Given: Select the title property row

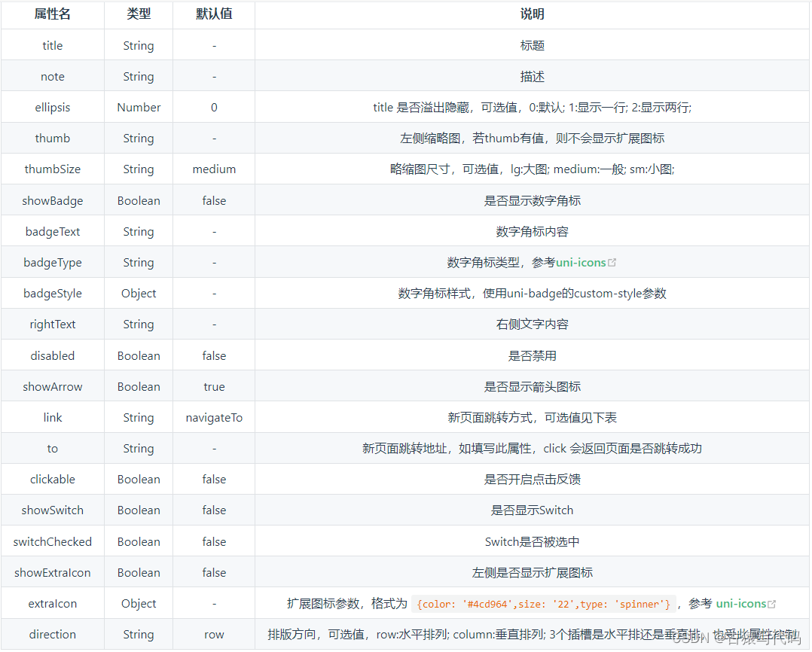Looking at the screenshot, I should [x=52, y=44].
